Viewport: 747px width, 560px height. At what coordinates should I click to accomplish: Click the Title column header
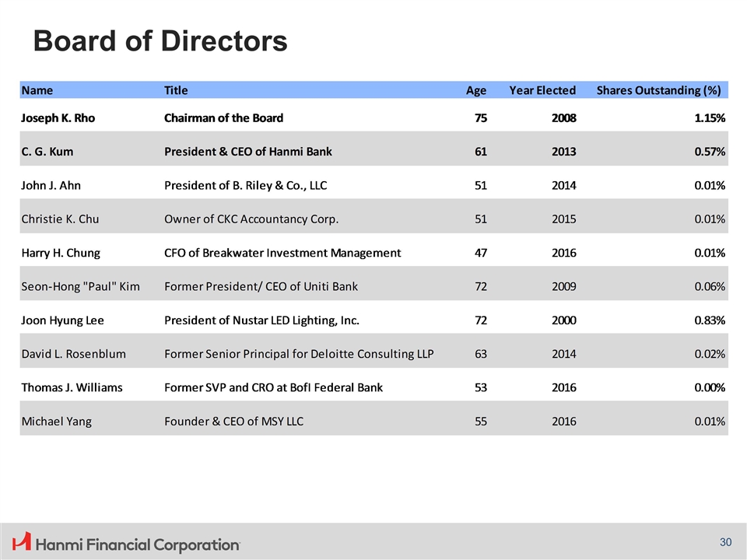click(x=176, y=90)
